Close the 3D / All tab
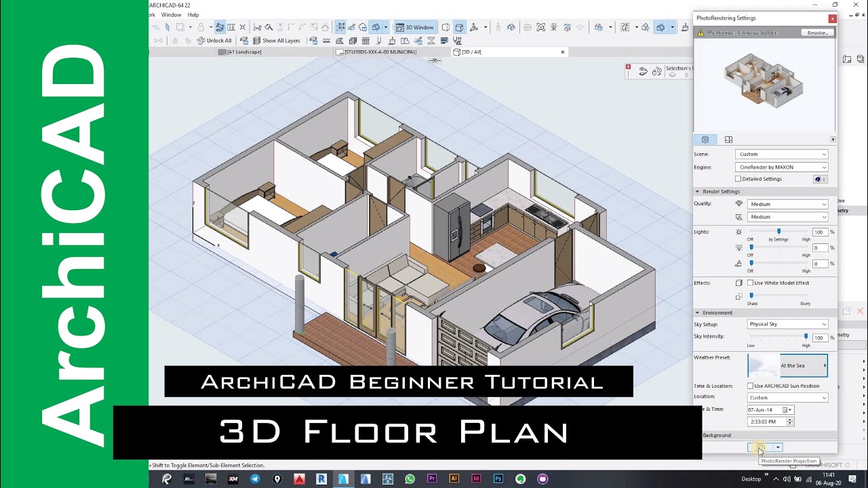The image size is (868, 488). click(562, 52)
